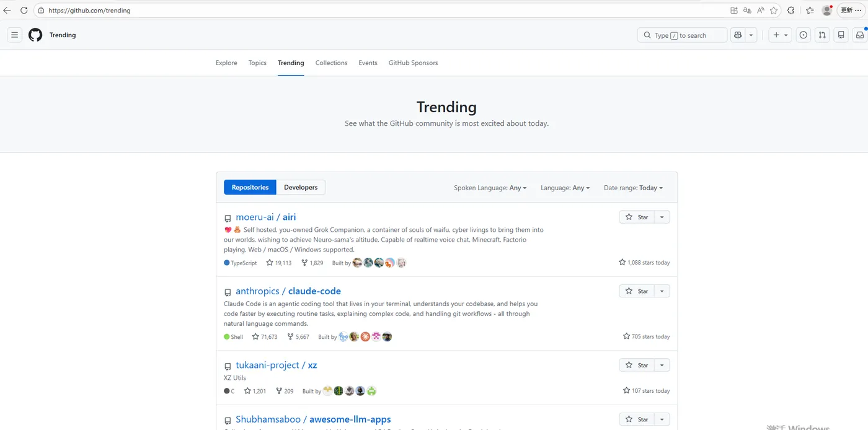Open the Pull requests icon in header
Image resolution: width=868 pixels, height=430 pixels.
(822, 35)
